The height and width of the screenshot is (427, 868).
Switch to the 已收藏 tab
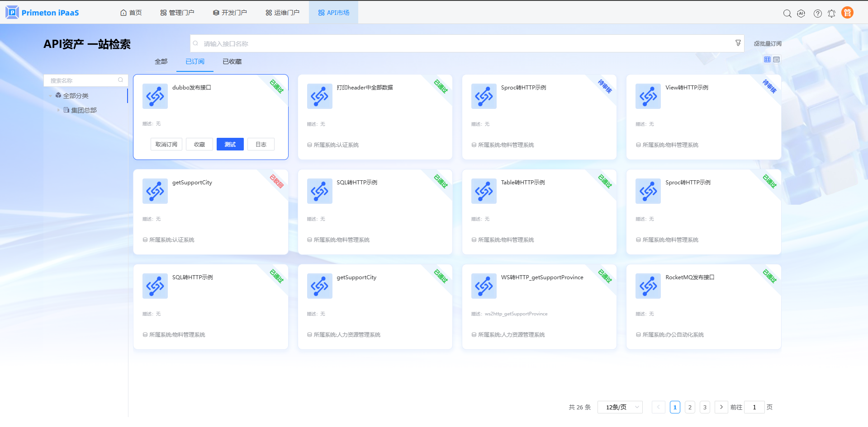tap(232, 62)
